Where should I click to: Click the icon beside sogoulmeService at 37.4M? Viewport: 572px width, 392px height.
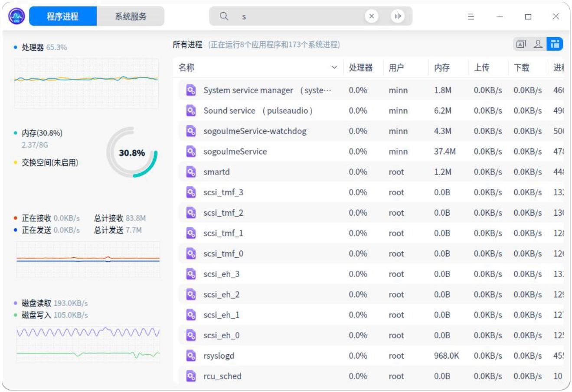[x=191, y=151]
